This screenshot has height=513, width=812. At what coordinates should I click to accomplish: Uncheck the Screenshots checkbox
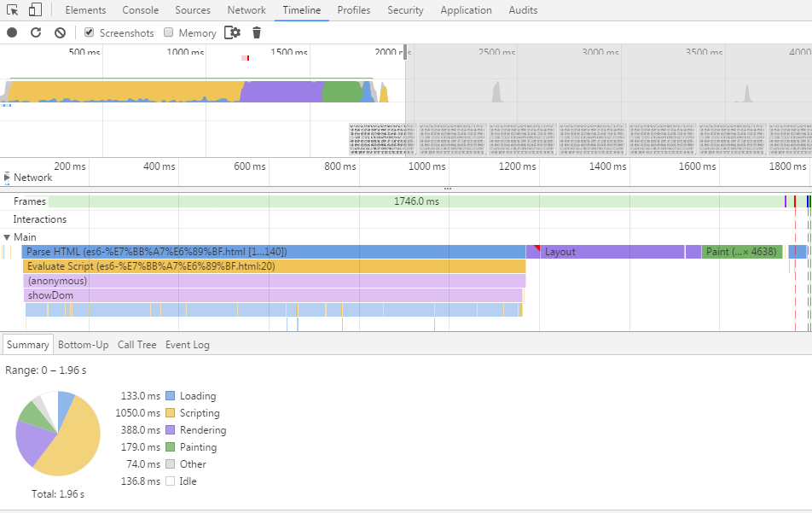[x=89, y=32]
